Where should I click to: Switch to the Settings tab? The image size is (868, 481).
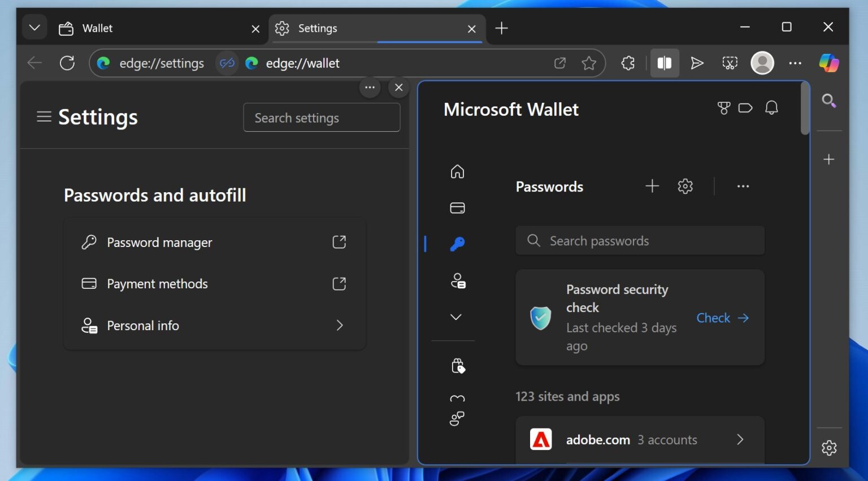pyautogui.click(x=316, y=28)
